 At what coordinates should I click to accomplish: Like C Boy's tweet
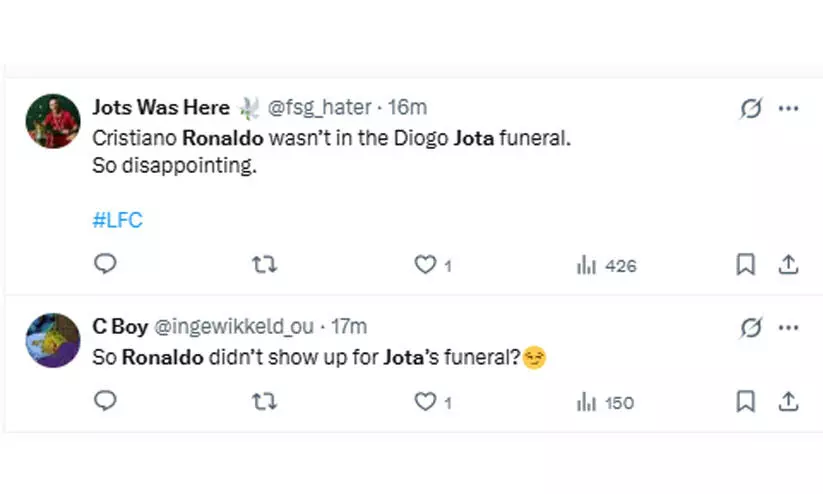(x=426, y=402)
